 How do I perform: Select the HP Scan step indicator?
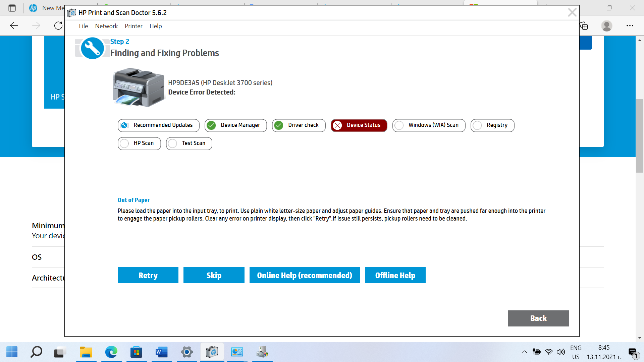pos(139,143)
